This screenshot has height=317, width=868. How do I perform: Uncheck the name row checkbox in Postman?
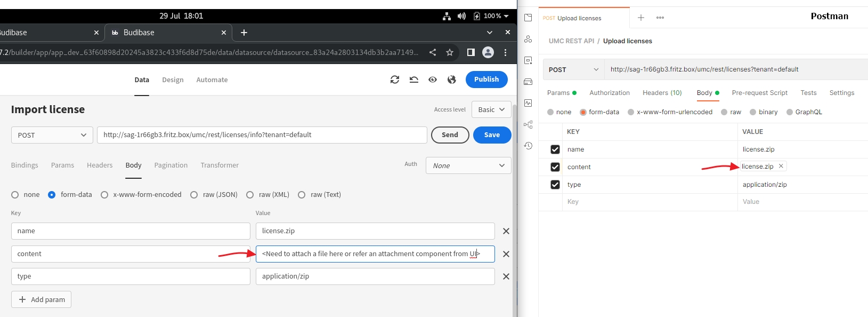[x=555, y=149]
